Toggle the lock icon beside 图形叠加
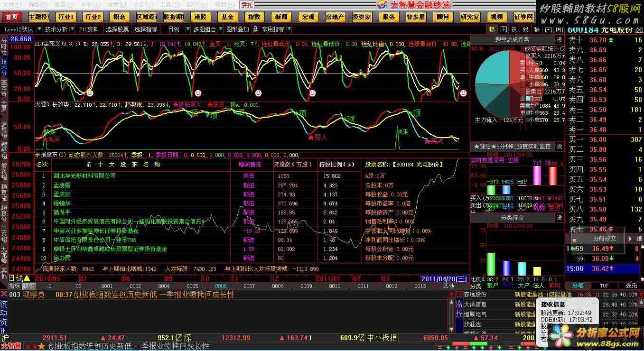 coord(256,29)
